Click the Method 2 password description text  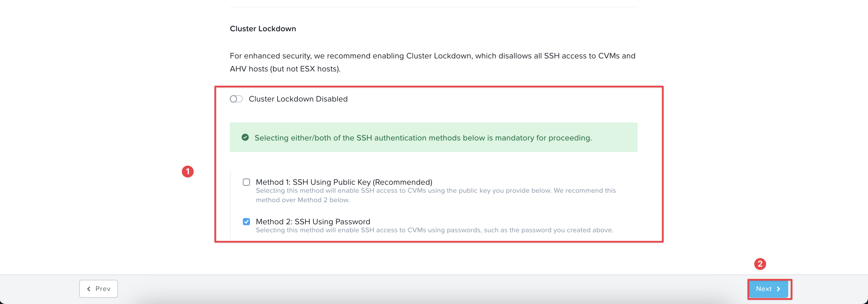[434, 230]
